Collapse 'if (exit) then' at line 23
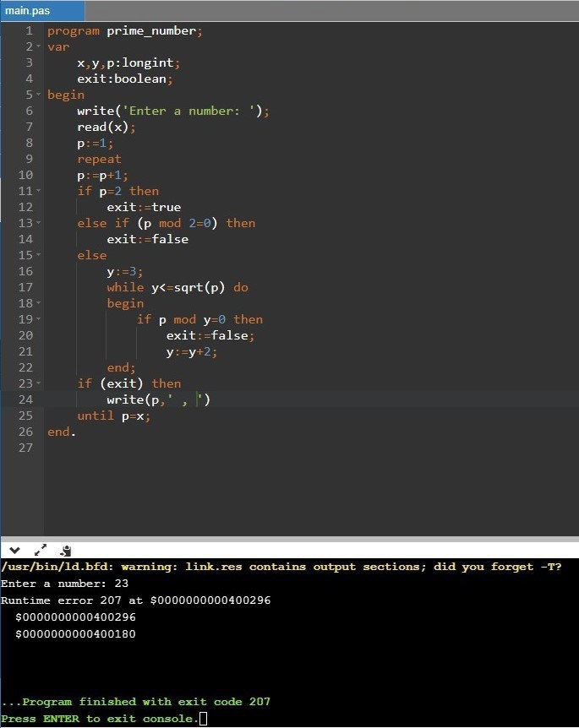 pyautogui.click(x=40, y=383)
